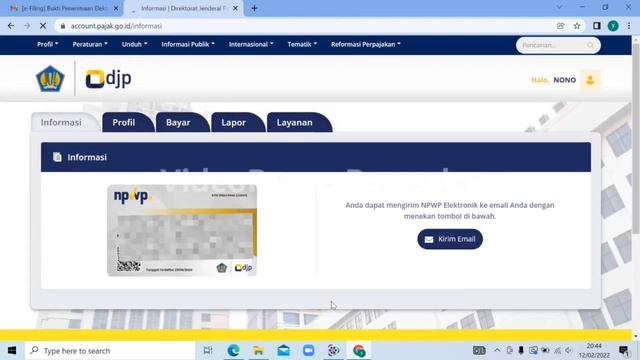Screen dimensions: 640x360
Task: Expand the Tematik menu
Action: click(302, 44)
